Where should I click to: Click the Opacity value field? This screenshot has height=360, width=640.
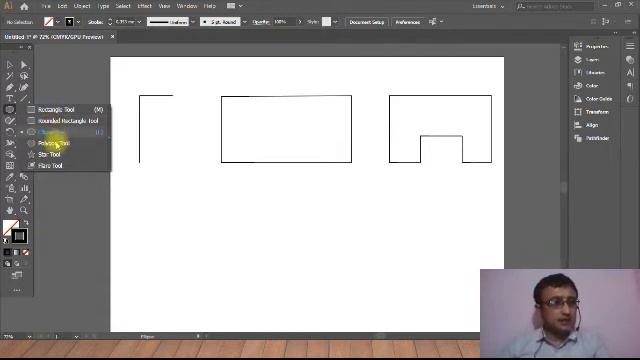[283, 22]
